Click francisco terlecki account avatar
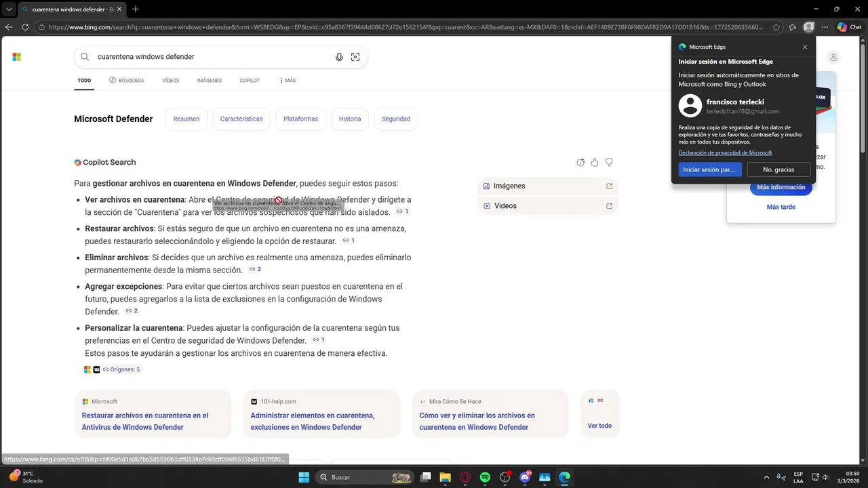The height and width of the screenshot is (488, 868). (690, 106)
